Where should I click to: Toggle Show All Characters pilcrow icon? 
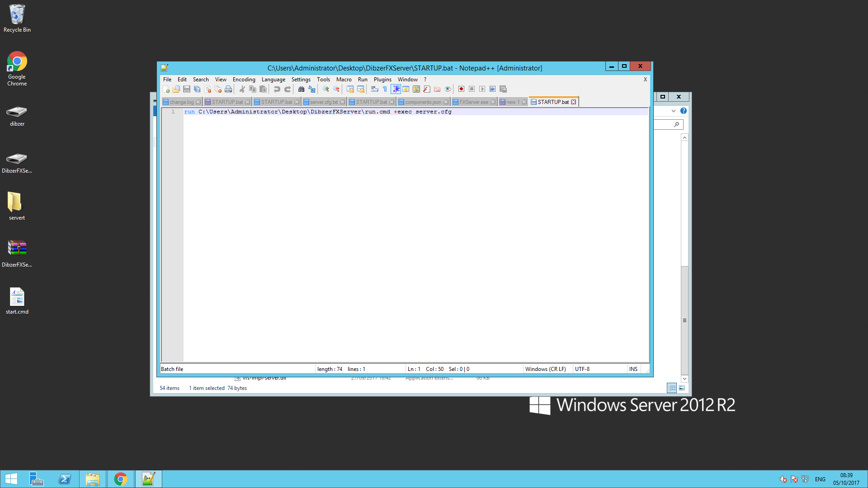tap(385, 89)
